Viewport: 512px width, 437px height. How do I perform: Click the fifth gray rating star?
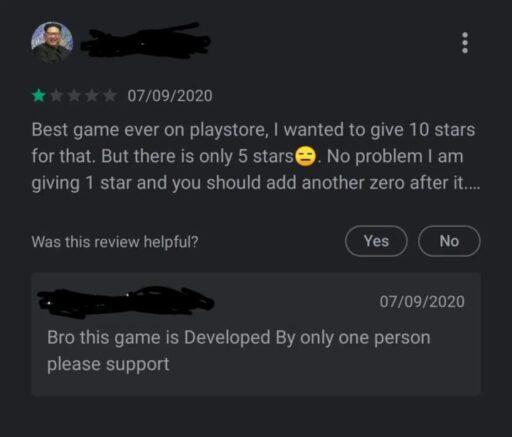point(109,96)
